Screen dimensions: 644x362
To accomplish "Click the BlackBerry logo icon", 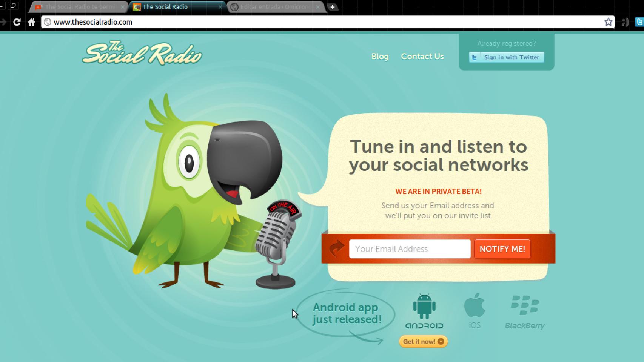I will (525, 305).
